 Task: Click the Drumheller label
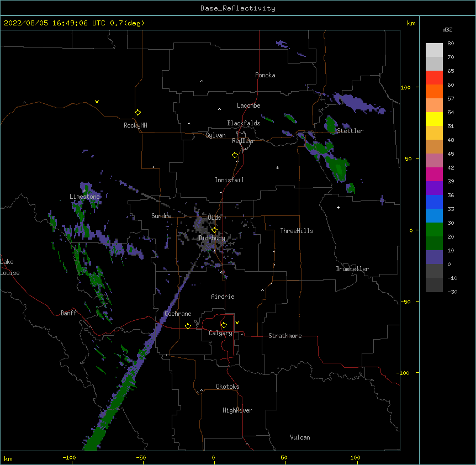click(x=352, y=269)
